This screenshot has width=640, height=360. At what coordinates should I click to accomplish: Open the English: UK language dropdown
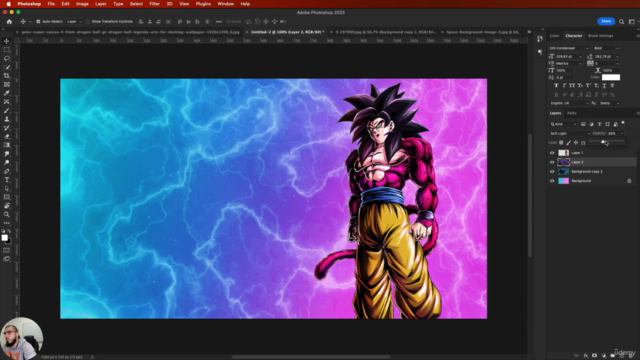tap(569, 103)
